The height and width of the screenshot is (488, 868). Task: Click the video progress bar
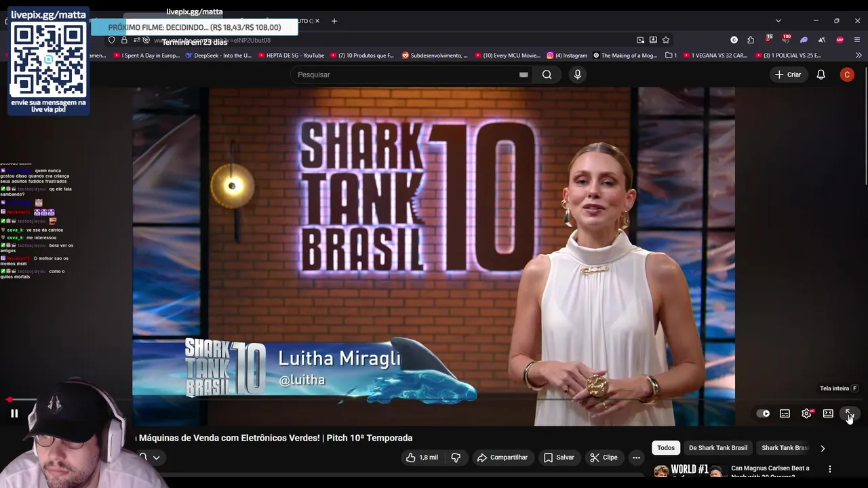pyautogui.click(x=434, y=400)
